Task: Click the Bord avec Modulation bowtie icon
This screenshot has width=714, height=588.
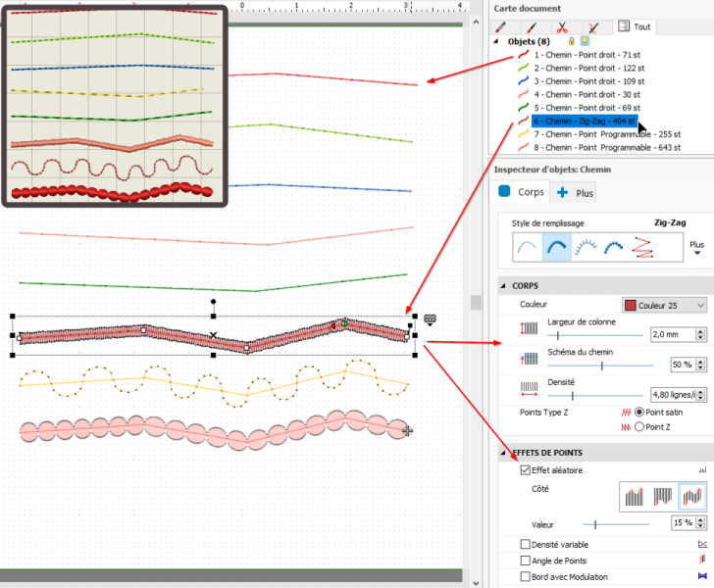Action: pyautogui.click(x=702, y=576)
